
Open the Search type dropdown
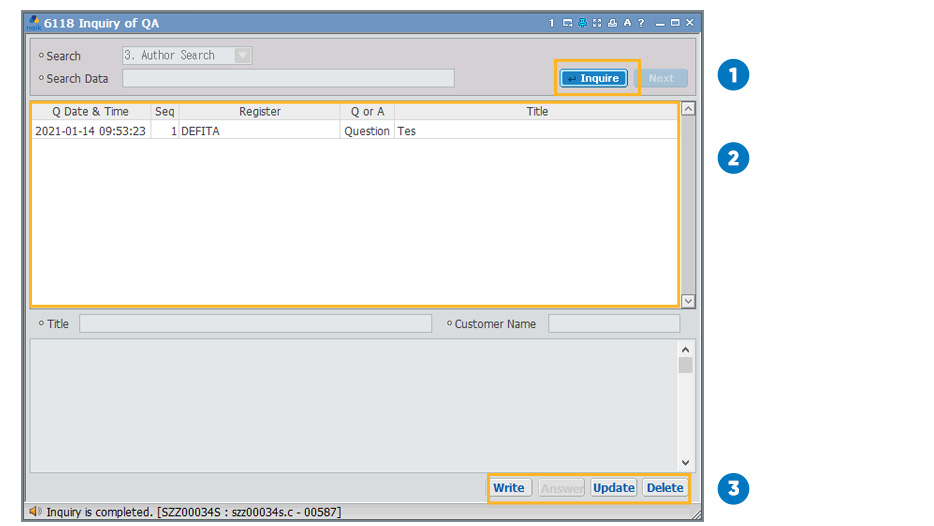(x=243, y=56)
